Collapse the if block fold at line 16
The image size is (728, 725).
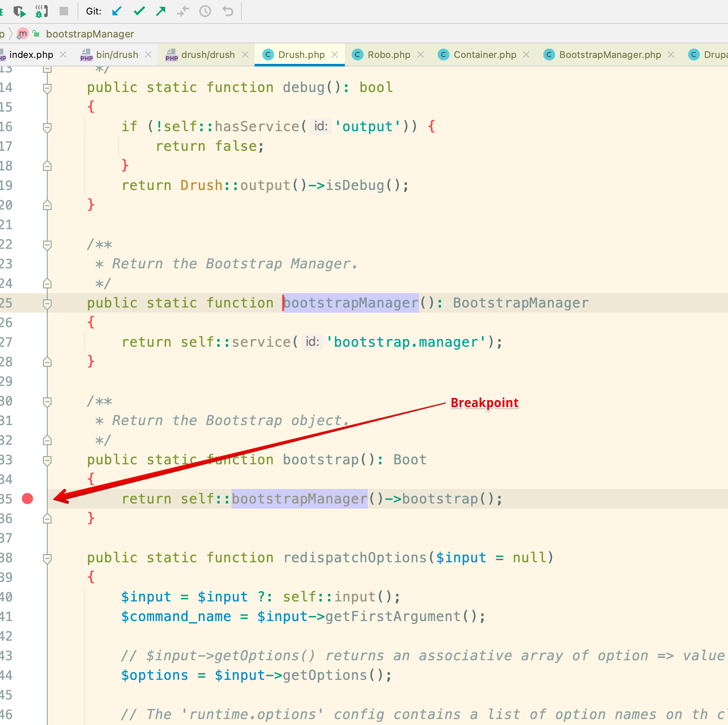point(47,127)
